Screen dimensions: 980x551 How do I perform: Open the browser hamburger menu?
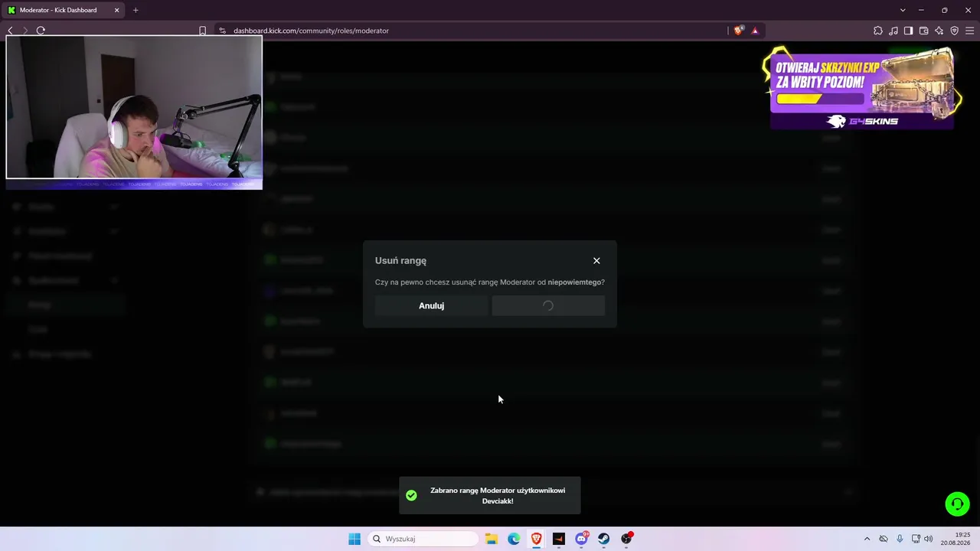[x=970, y=31]
